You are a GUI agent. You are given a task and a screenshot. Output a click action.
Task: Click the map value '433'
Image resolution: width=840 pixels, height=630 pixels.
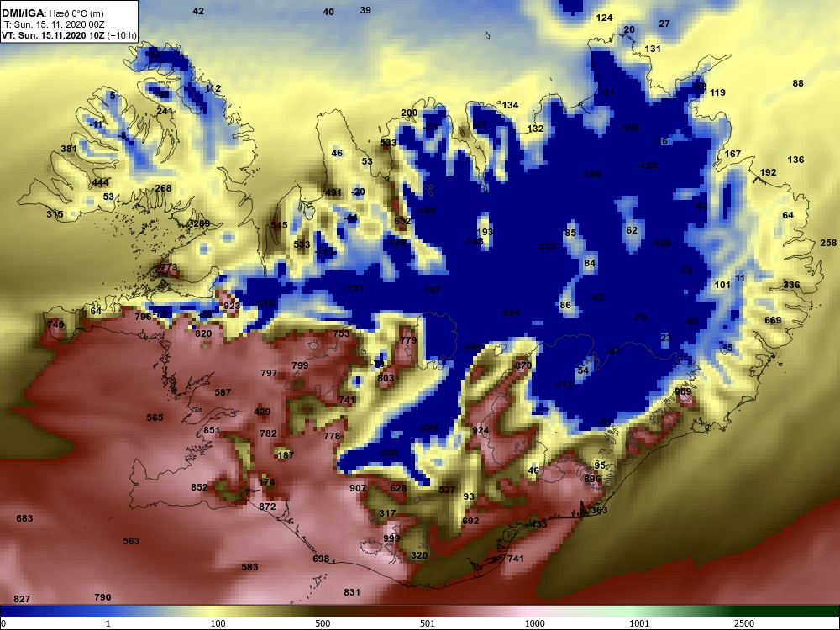click(x=539, y=524)
